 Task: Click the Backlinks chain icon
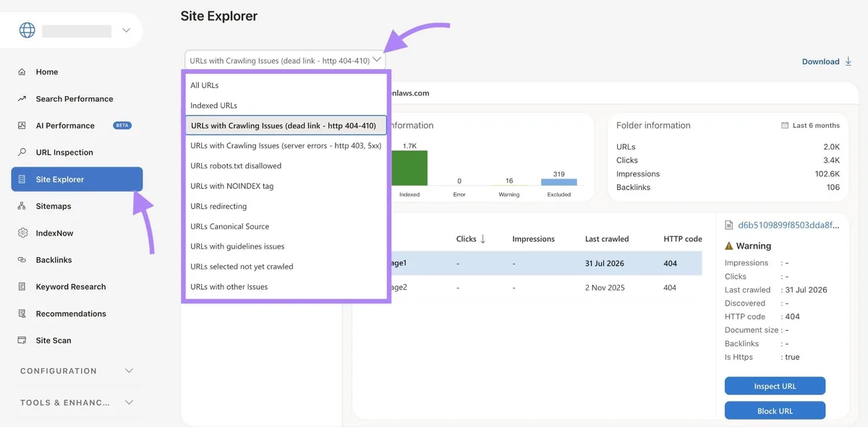22,260
